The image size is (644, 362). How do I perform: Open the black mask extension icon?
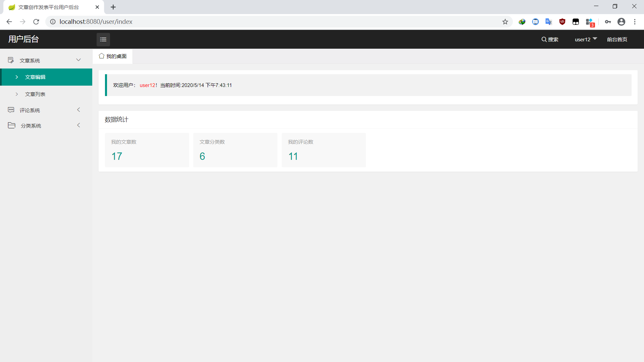pos(576,22)
